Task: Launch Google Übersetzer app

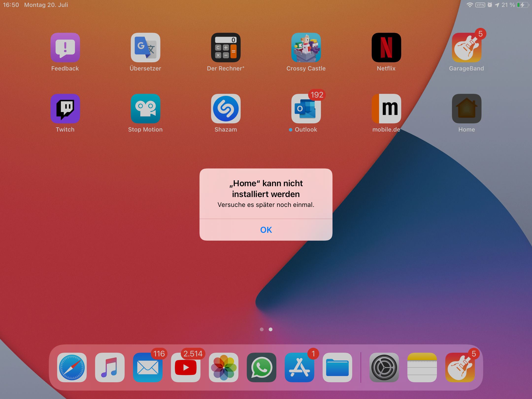Action: point(145,48)
